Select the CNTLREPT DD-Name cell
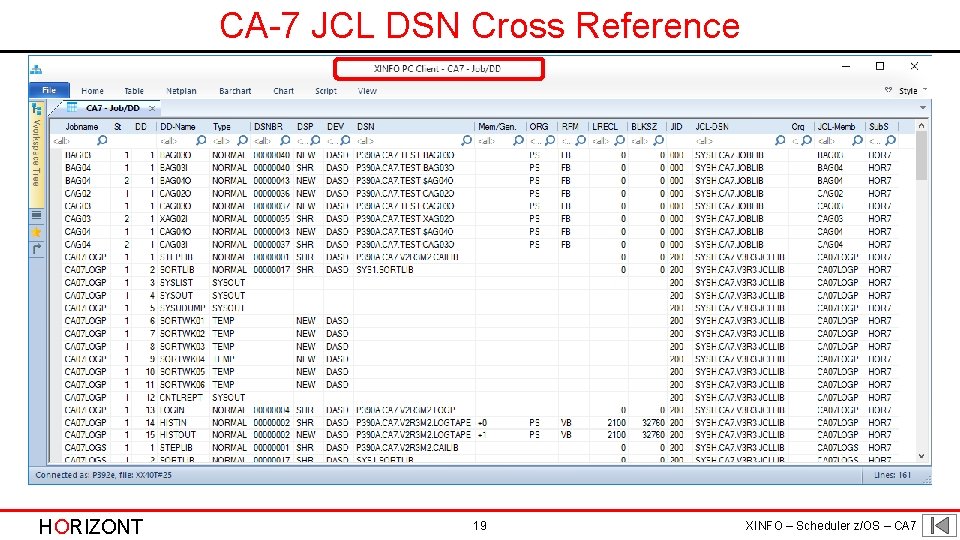This screenshot has width=960, height=540. click(x=182, y=397)
